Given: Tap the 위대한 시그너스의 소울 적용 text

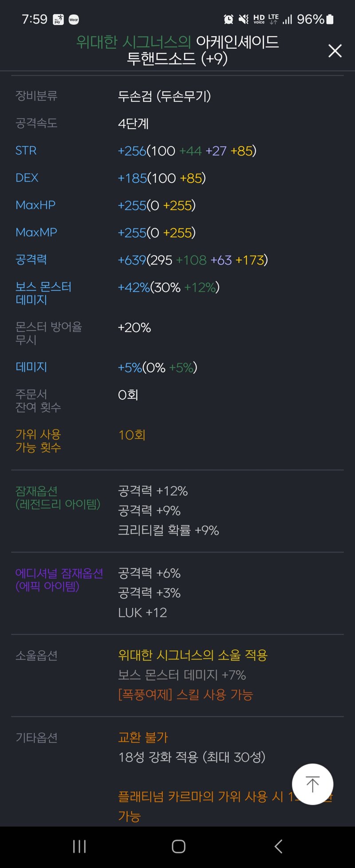Looking at the screenshot, I should (193, 655).
